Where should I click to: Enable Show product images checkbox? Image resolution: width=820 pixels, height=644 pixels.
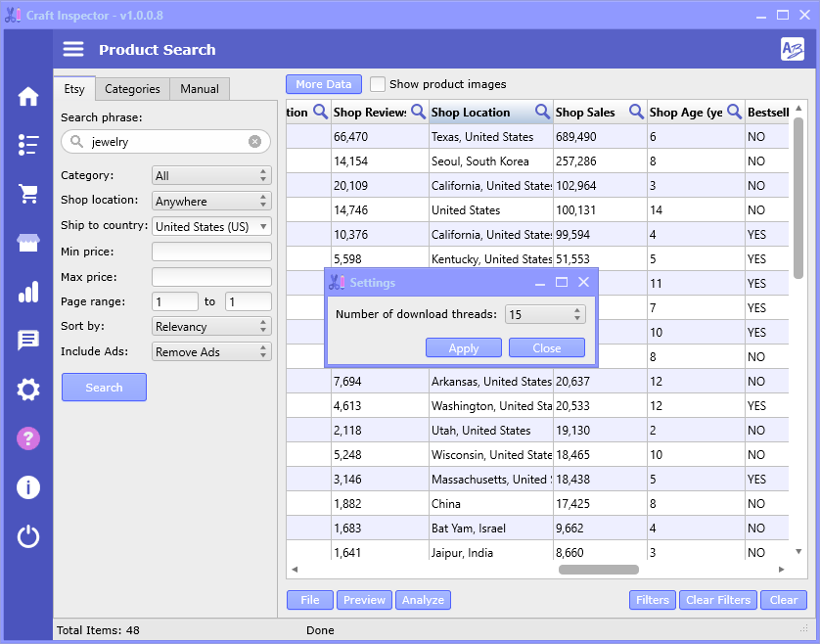coord(378,84)
